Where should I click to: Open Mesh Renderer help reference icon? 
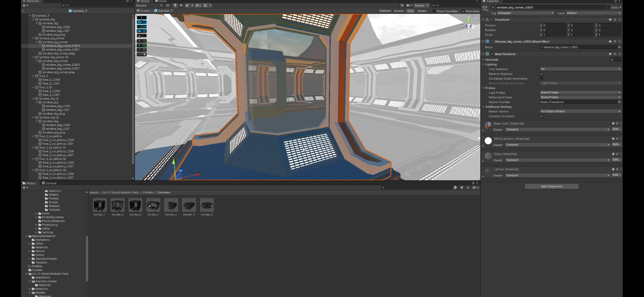[x=610, y=54]
